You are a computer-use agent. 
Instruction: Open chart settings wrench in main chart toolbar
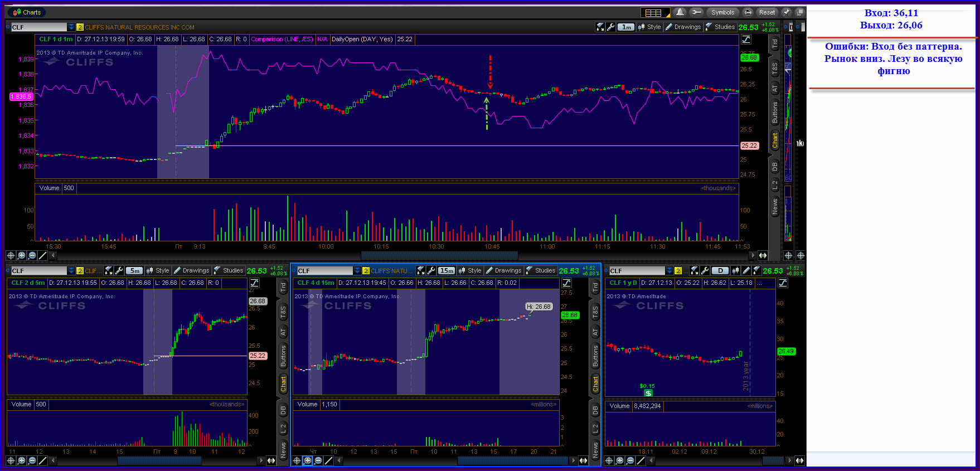[x=611, y=27]
